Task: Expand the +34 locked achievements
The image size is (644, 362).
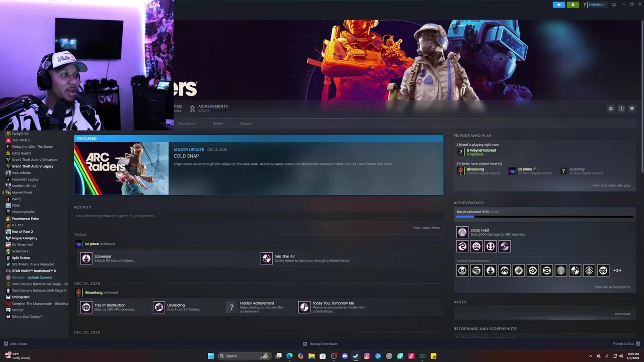Action: point(617,270)
